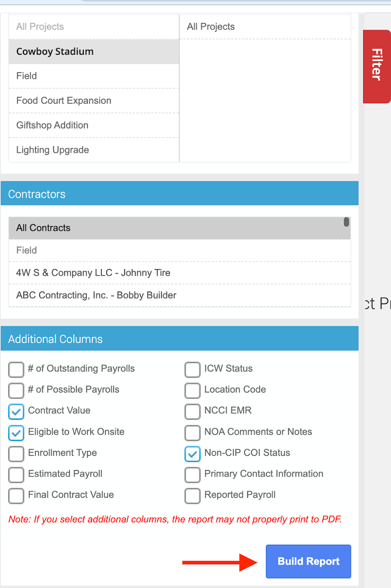Image resolution: width=391 pixels, height=588 pixels.
Task: Enable the Final Contract Value column
Action: (x=16, y=495)
